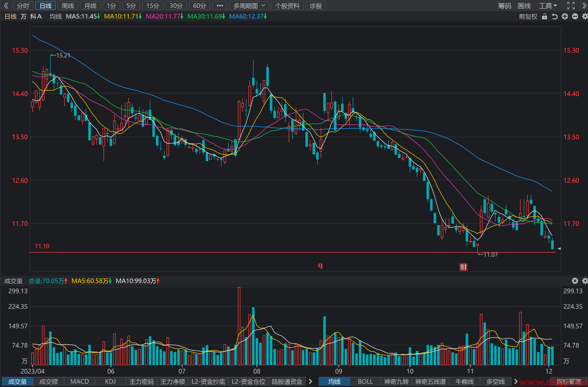Image resolution: width=588 pixels, height=387 pixels.
Task: Close the 成交量 volume panel
Action: (575, 281)
